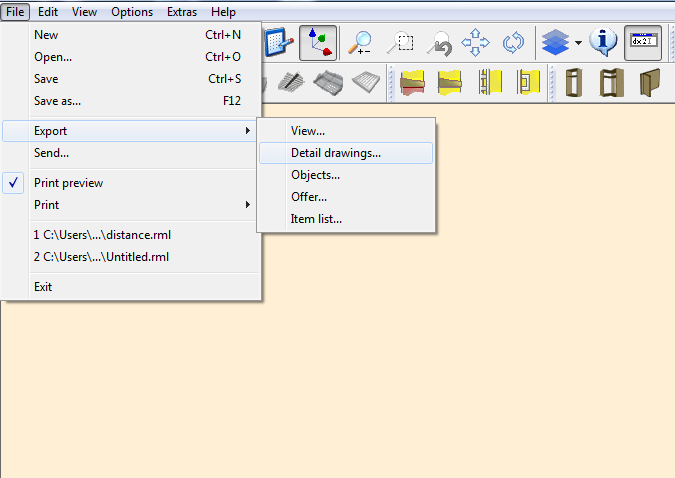Toggle Print preview checked item

(x=68, y=183)
